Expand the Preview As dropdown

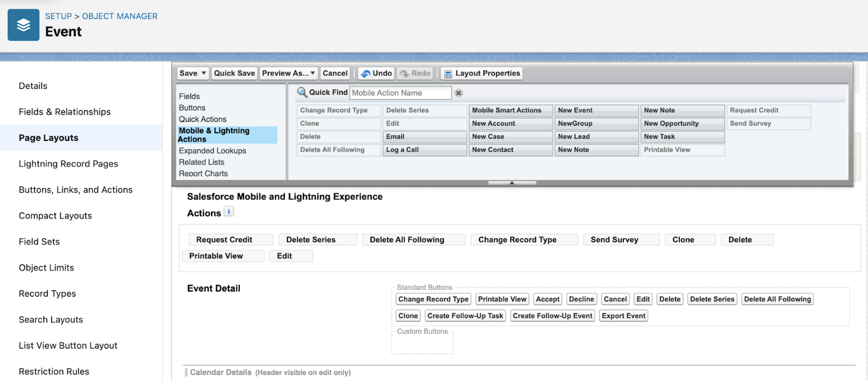coord(312,73)
